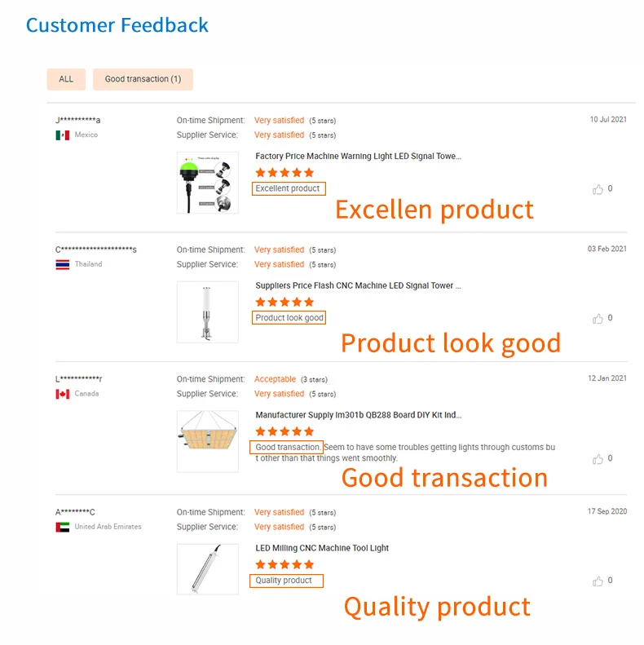View the white LED signal tower thumbnail

point(207,311)
